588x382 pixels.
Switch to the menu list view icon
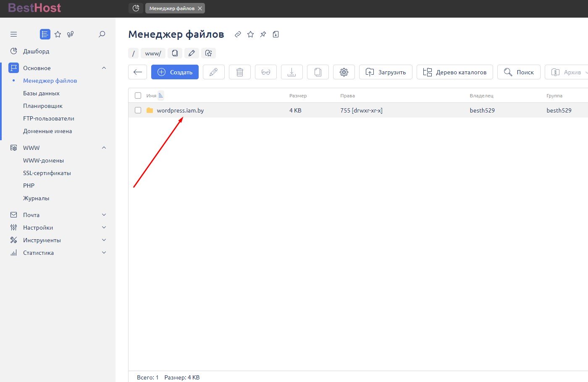(x=45, y=34)
